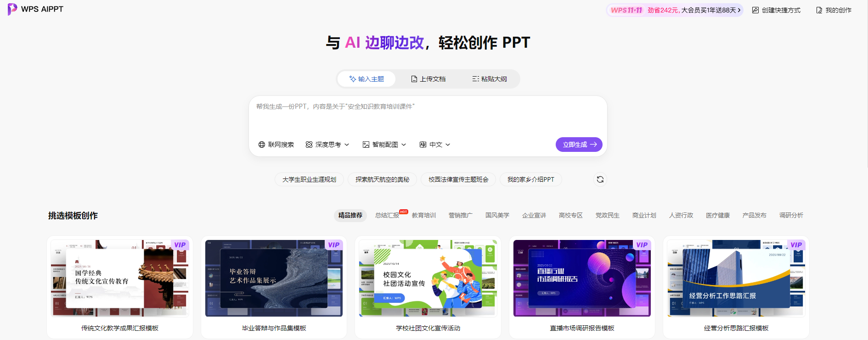Toggle the 联网搜索 web search option

[x=276, y=145]
